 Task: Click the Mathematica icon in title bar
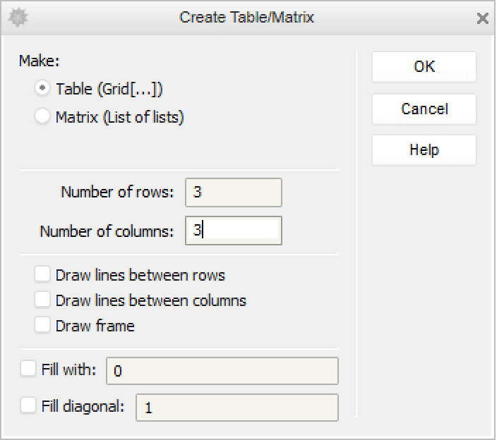pyautogui.click(x=16, y=18)
